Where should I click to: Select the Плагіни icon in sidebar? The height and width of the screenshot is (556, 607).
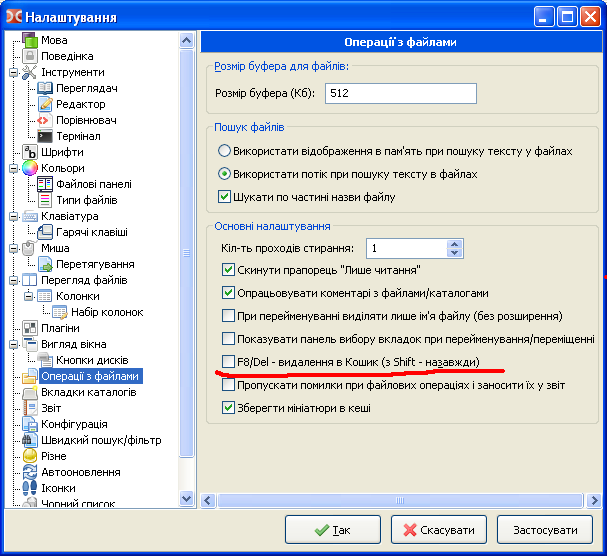(x=29, y=328)
